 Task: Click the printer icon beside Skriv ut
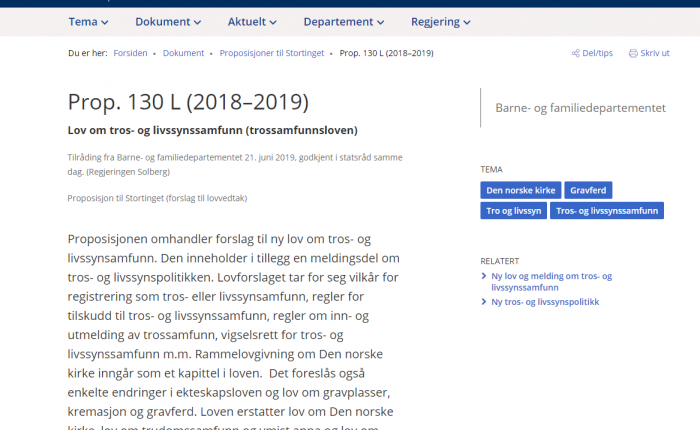point(633,53)
